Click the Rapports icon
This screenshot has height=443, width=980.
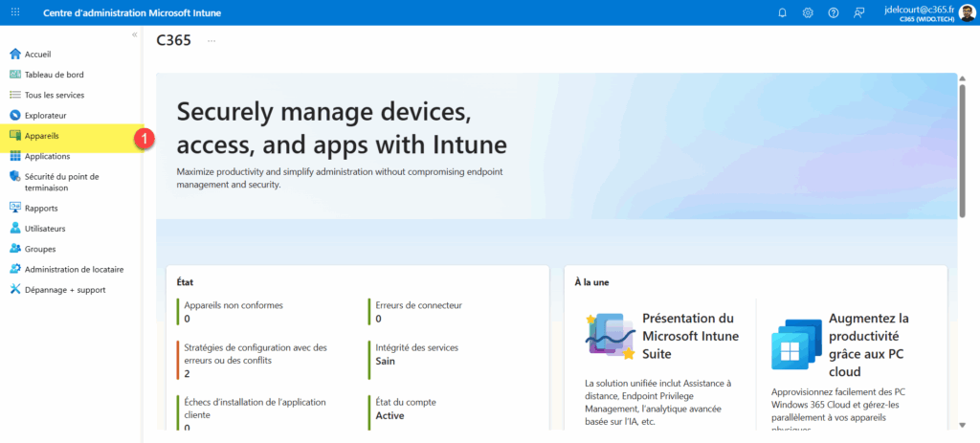point(15,208)
